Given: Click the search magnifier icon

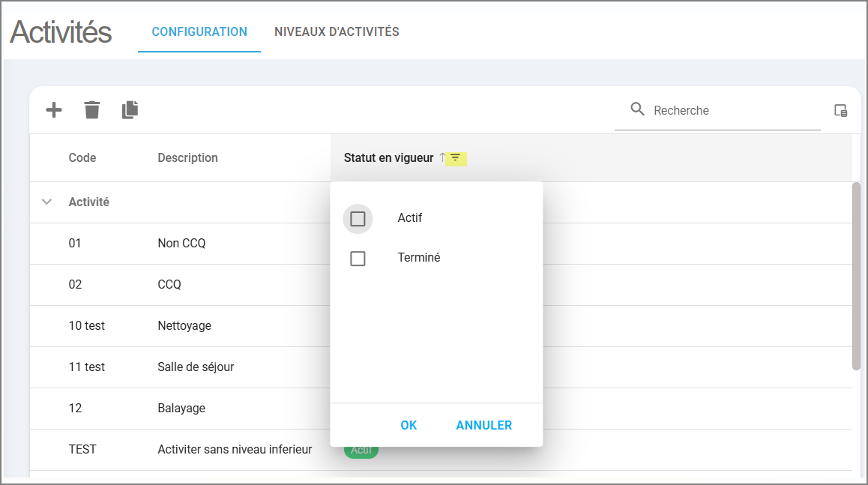Looking at the screenshot, I should 638,109.
